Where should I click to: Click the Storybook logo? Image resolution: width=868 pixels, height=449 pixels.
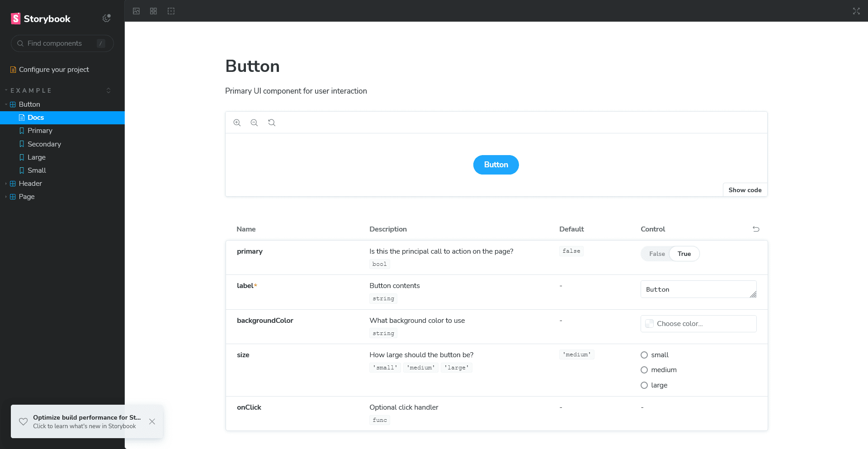tap(41, 19)
